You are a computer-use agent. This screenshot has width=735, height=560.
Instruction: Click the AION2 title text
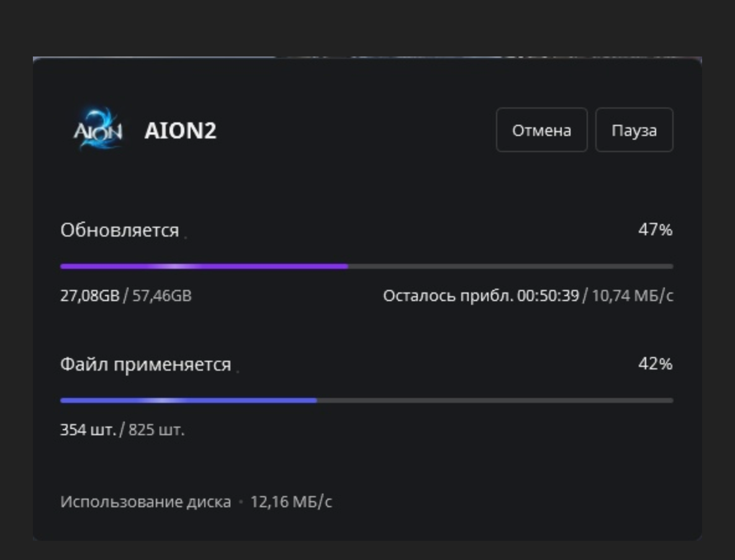click(180, 131)
